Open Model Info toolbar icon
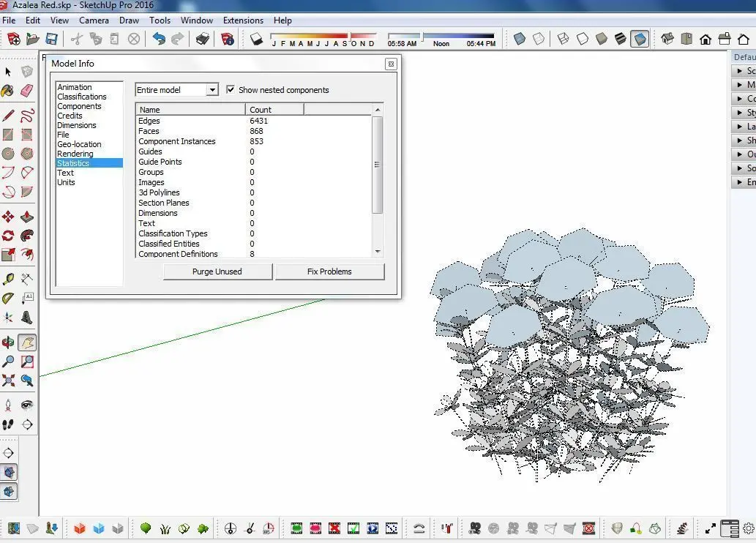756x543 pixels. point(227,39)
